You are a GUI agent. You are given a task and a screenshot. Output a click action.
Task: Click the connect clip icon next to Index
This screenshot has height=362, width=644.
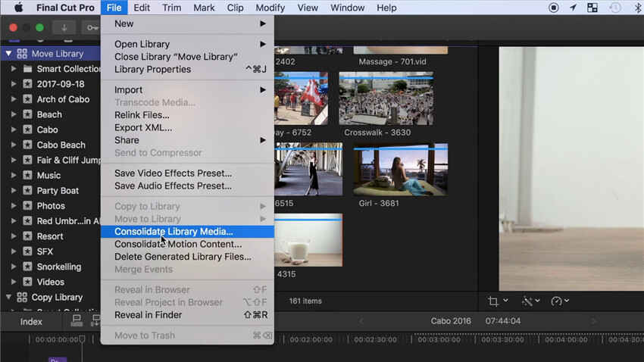[x=77, y=320]
